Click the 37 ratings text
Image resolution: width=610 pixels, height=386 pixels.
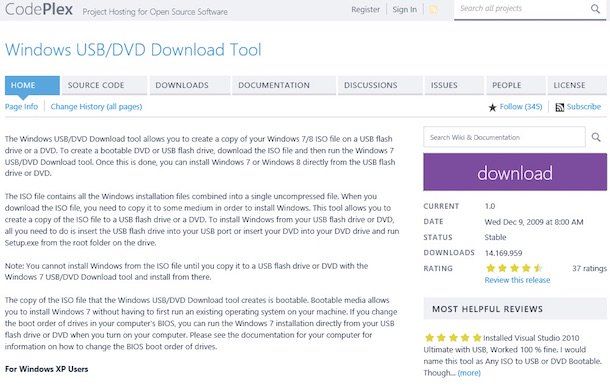(589, 268)
